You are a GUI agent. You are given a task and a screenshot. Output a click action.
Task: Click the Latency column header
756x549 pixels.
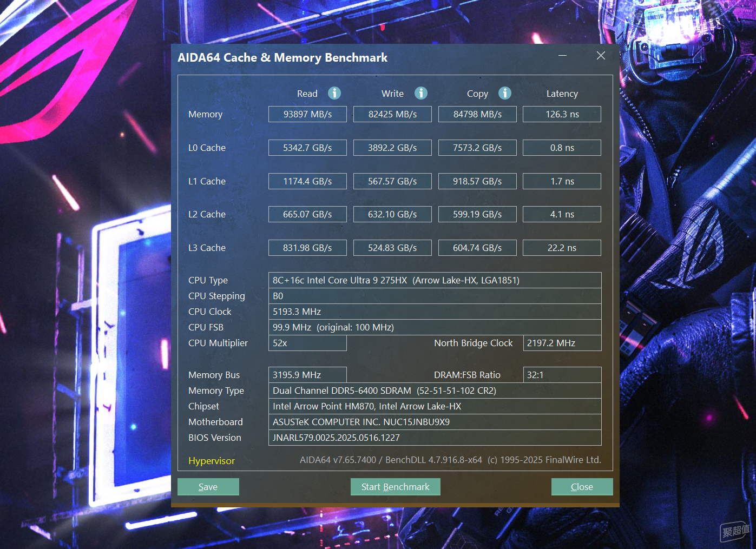point(562,94)
